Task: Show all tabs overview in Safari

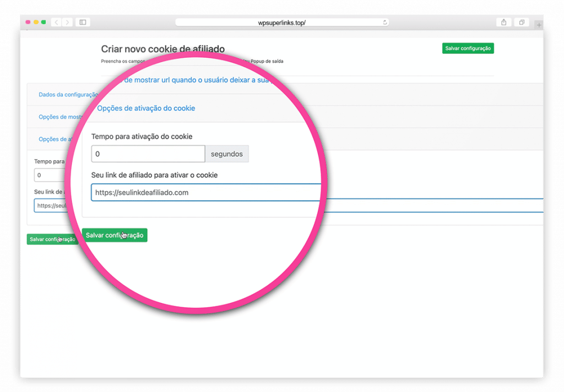Action: (x=521, y=22)
